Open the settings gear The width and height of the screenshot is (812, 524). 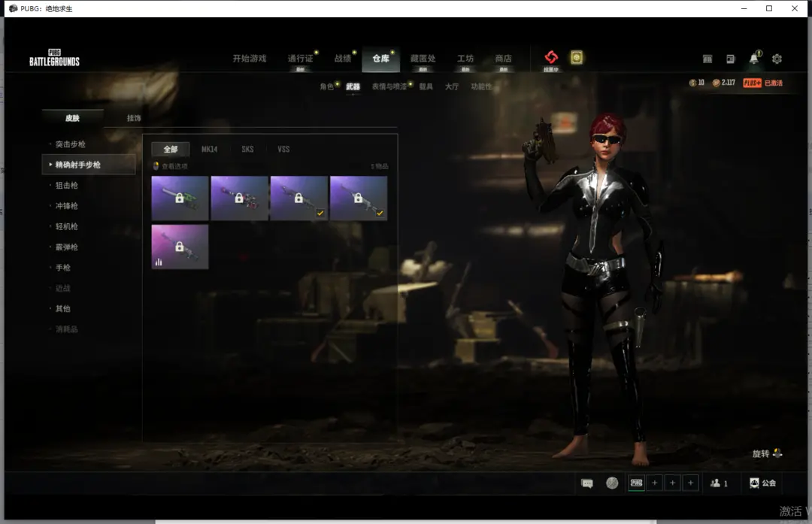[777, 59]
